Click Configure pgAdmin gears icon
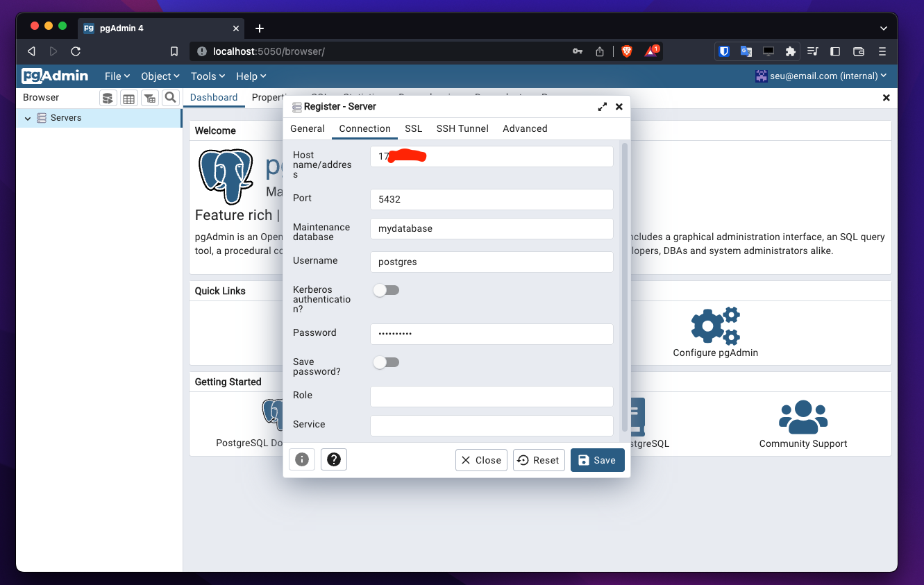Screen dimensions: 924x585 pyautogui.click(x=715, y=325)
